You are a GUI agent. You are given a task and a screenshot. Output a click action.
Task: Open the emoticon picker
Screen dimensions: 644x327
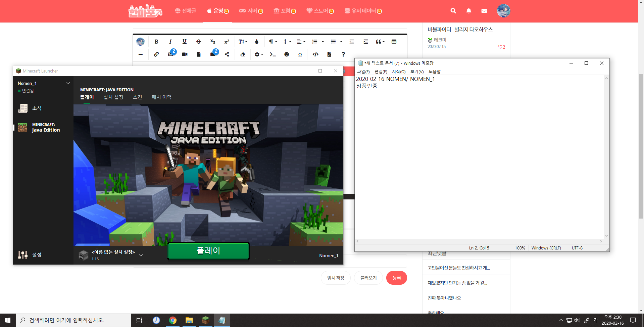tap(287, 54)
